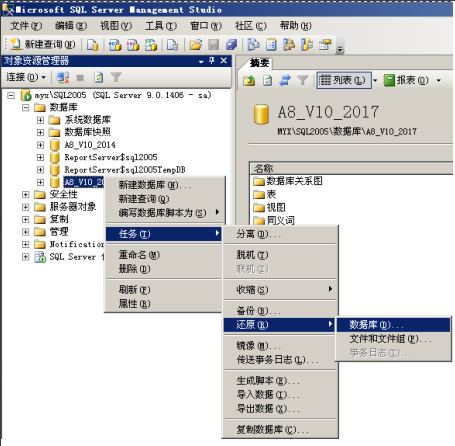
Task: Choose 导入数据(I)... import data option
Action: click(x=280, y=395)
